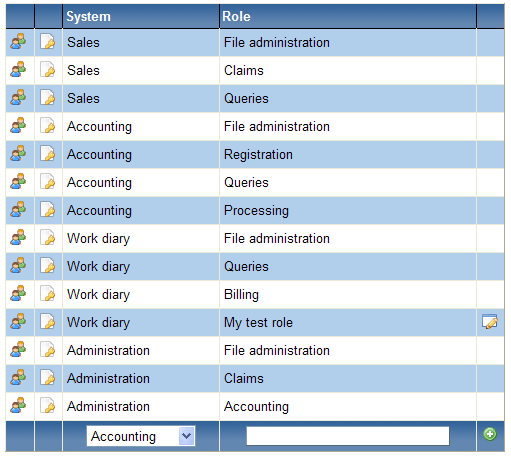Click Work diary cell in Billing row
Viewport: 511px width, 458px height.
(141, 294)
